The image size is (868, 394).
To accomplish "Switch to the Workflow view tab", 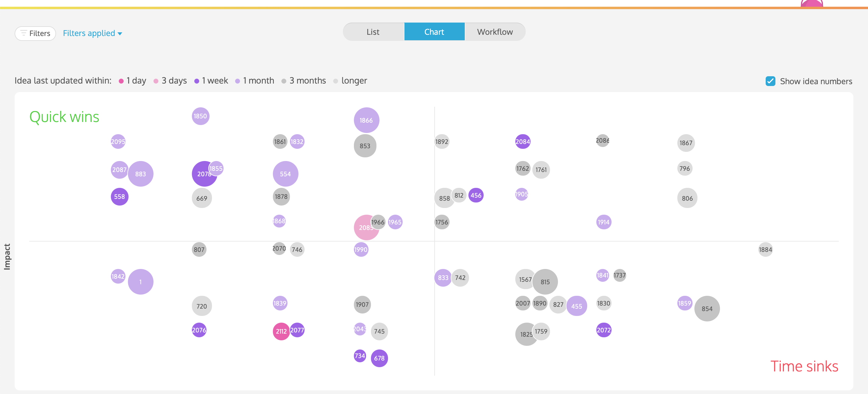I will (495, 31).
